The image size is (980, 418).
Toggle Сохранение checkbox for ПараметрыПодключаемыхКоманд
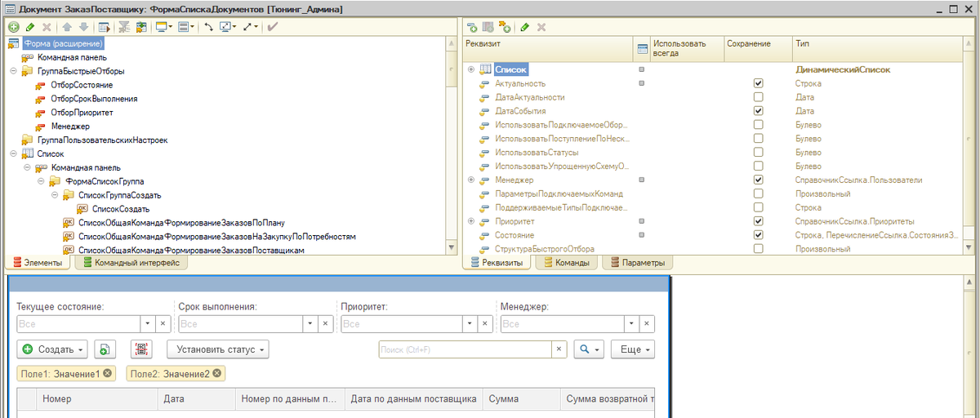coord(759,193)
